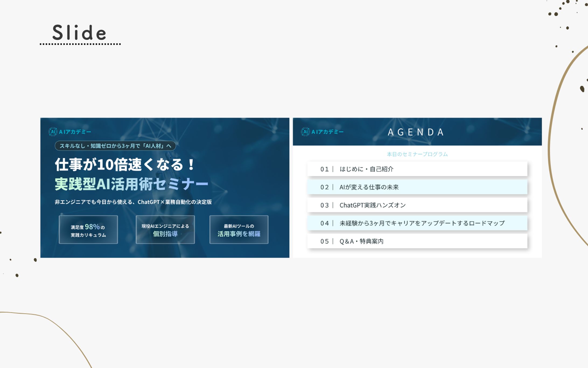Click the '現役AIエンジニアによる個別指導' box
588x368 pixels.
(x=165, y=230)
